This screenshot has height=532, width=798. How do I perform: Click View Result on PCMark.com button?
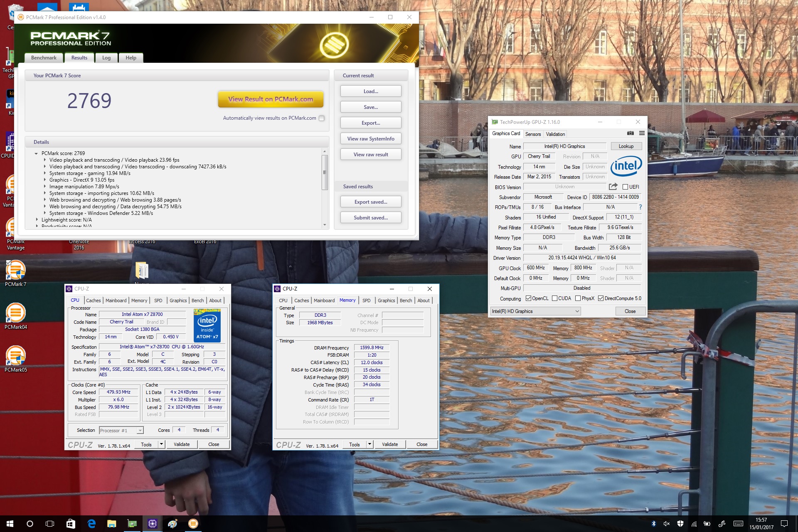(x=271, y=99)
